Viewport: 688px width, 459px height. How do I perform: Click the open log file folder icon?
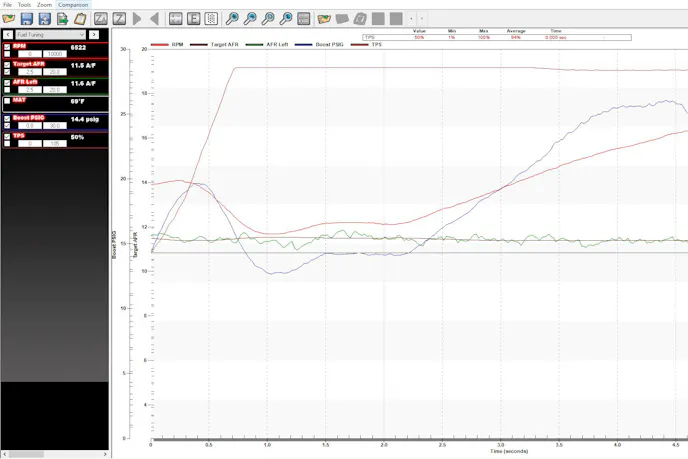[x=9, y=19]
